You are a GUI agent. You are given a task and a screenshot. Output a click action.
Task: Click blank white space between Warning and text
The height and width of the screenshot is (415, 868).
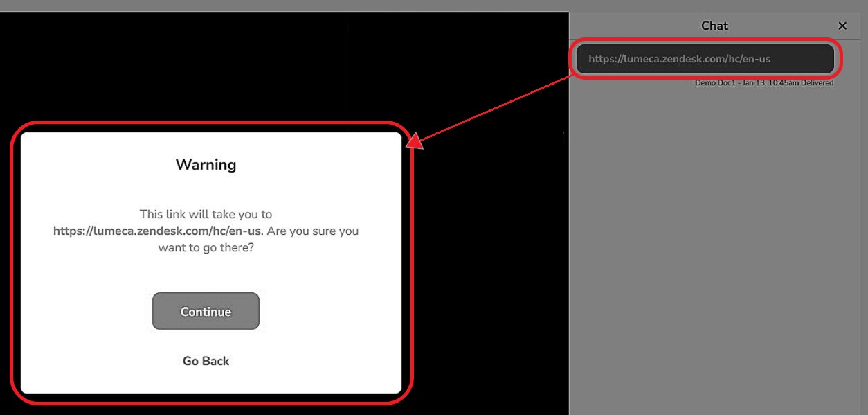(x=206, y=189)
